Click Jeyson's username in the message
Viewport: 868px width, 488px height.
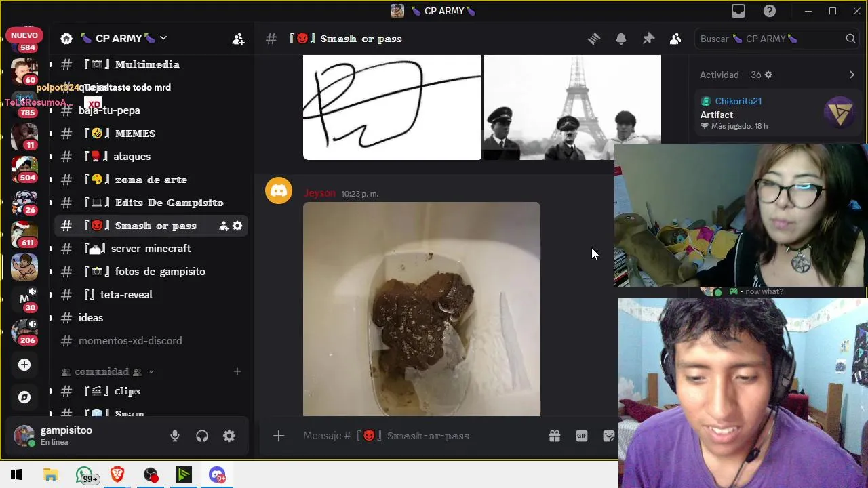(319, 193)
